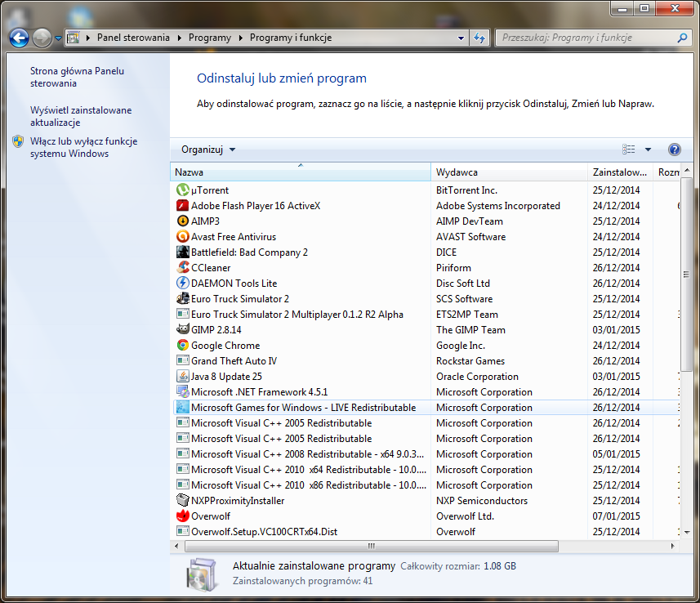This screenshot has width=700, height=603.
Task: Click the date 05/01/2015 in the list
Action: [x=616, y=453]
